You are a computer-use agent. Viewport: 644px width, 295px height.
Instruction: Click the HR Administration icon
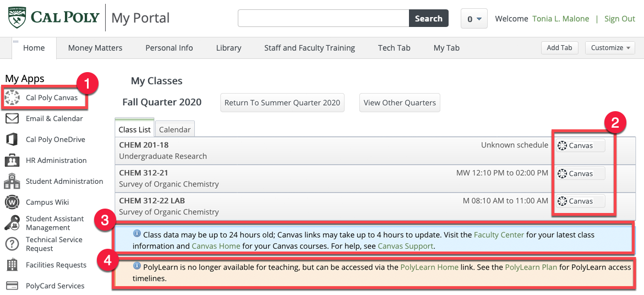[12, 161]
